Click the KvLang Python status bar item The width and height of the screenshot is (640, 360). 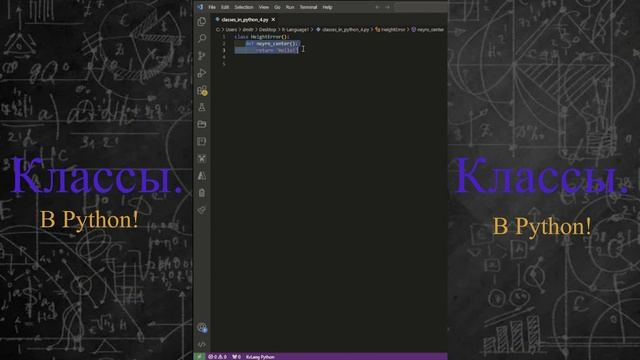click(260, 357)
